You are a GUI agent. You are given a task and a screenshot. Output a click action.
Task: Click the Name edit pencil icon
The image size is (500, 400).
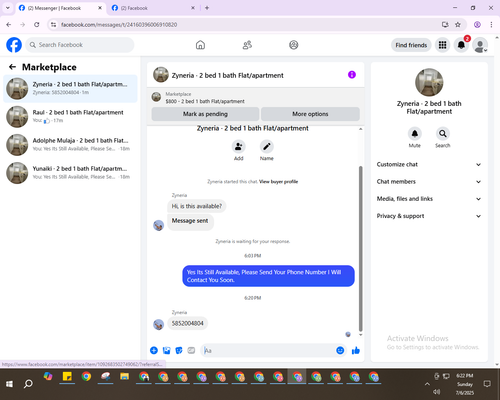pyautogui.click(x=267, y=146)
